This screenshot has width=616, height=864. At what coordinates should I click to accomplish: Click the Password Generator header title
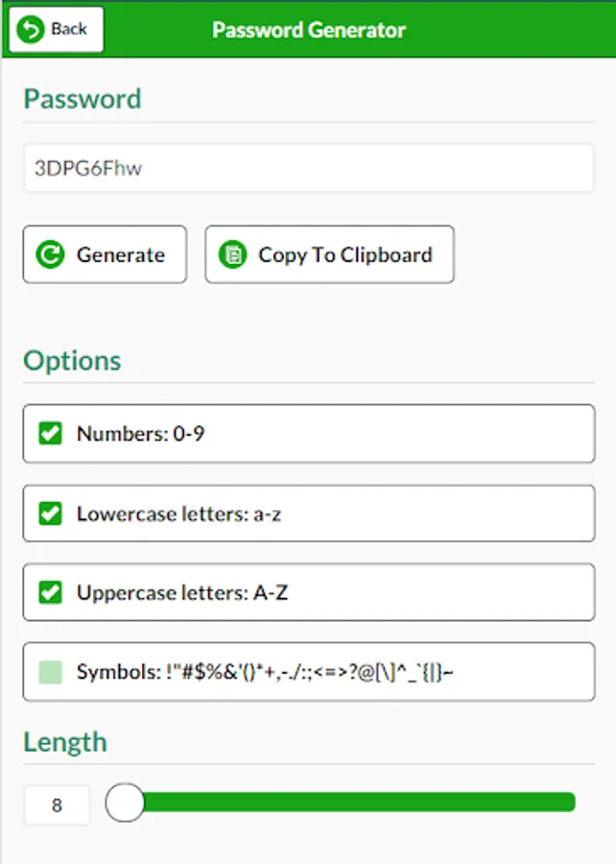click(308, 30)
